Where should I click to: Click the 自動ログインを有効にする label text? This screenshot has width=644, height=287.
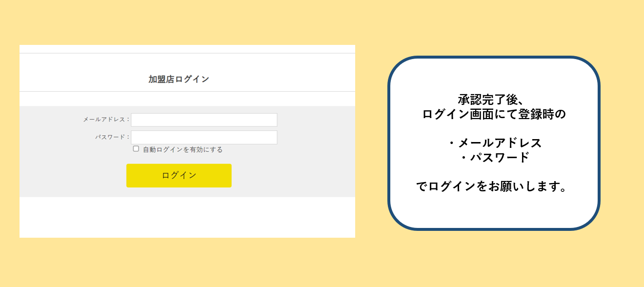(x=182, y=150)
